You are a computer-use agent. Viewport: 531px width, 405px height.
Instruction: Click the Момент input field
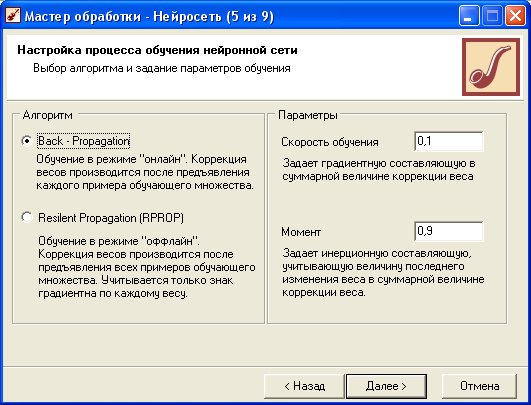(449, 231)
